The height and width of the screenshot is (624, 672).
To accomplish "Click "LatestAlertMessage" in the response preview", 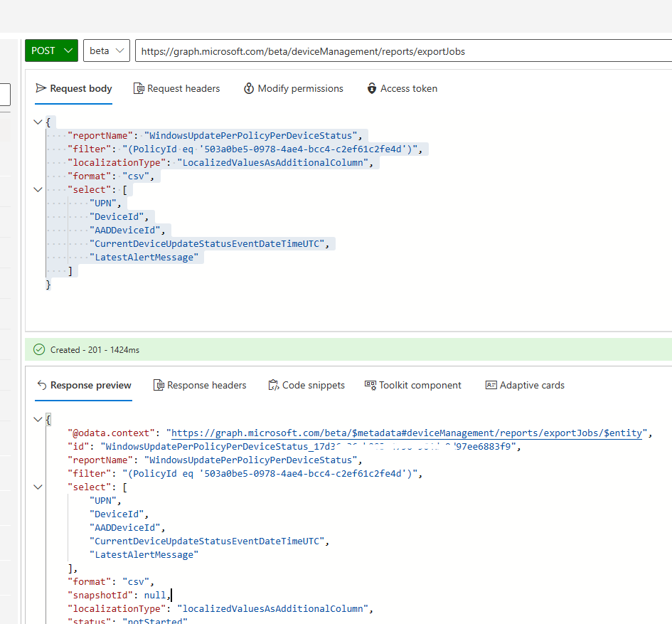I will (x=144, y=555).
